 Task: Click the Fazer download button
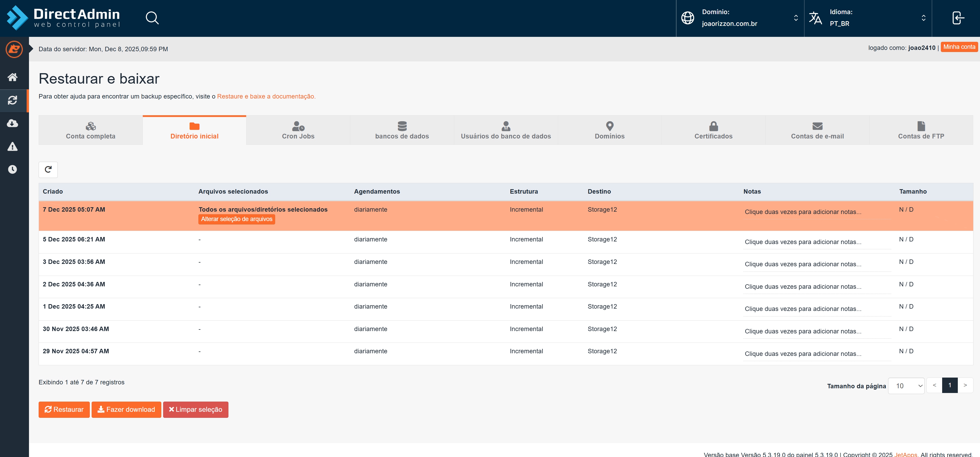(126, 409)
